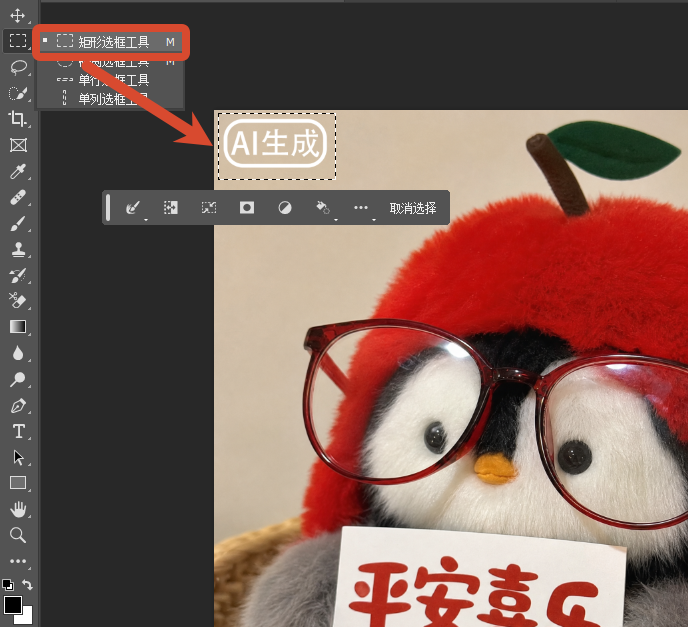The height and width of the screenshot is (627, 688).
Task: Select the Blur tool
Action: click(18, 353)
